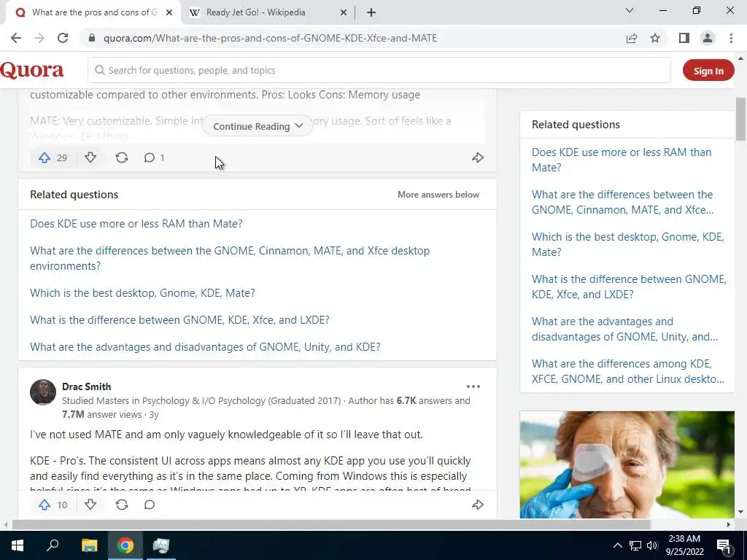Viewport: 747px width, 560px height.
Task: Open comments on the 29-upvote answer
Action: [154, 157]
